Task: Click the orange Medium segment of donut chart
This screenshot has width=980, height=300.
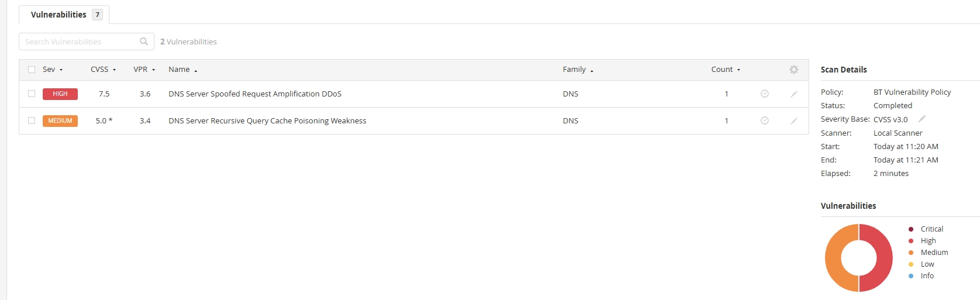Action: (834, 257)
